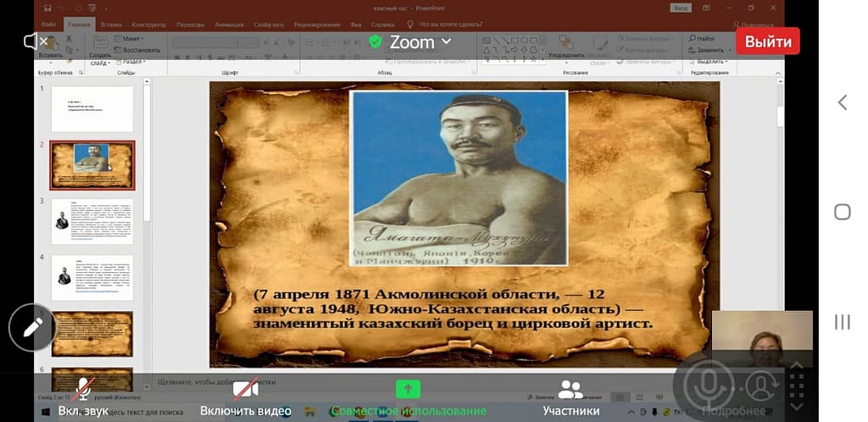The image size is (868, 422).
Task: Unmute microphone with Вкл. звук
Action: point(81,397)
